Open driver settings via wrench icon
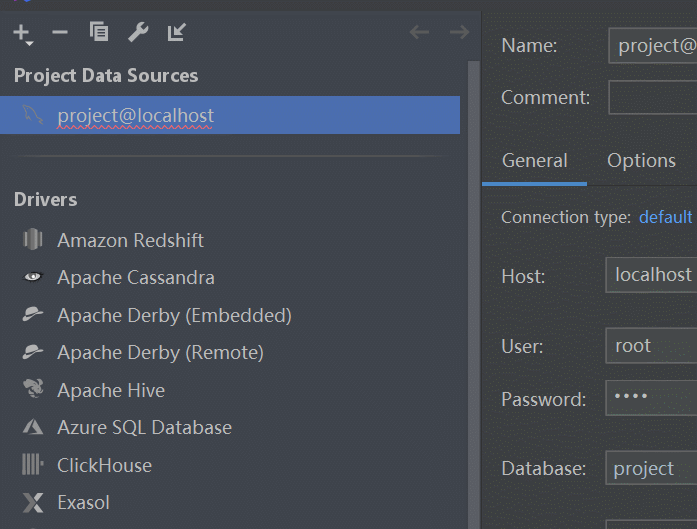The height and width of the screenshot is (529, 697). point(138,32)
